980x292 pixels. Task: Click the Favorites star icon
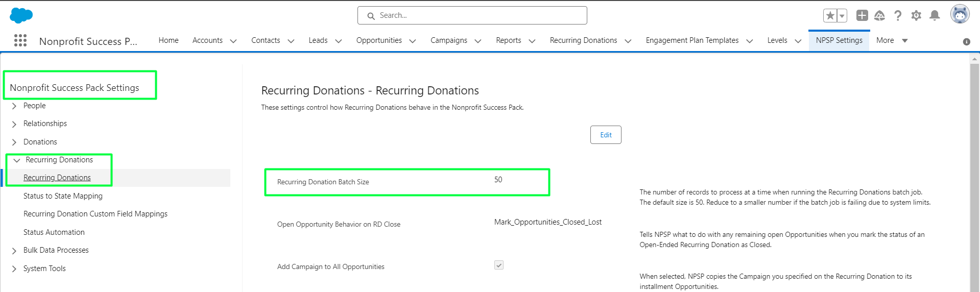pos(830,16)
